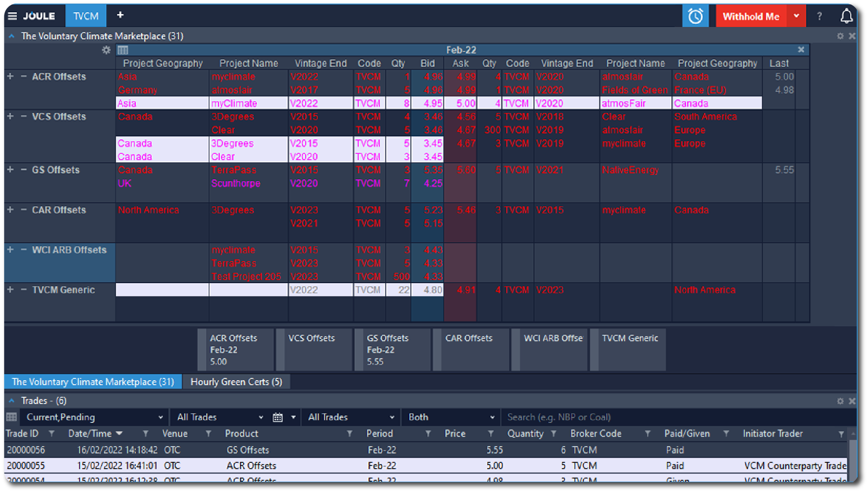This screenshot has width=868, height=492.
Task: Filter the Trade ID column
Action: pos(52,434)
